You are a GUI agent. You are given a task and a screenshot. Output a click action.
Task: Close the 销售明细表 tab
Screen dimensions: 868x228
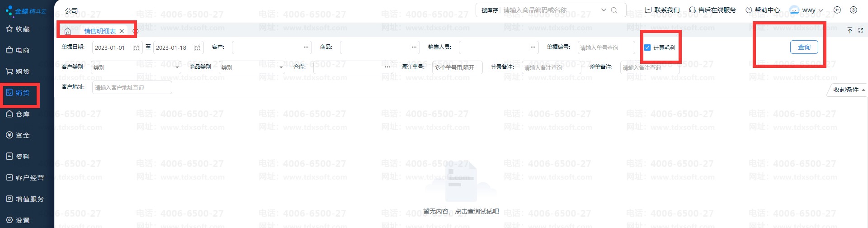(x=122, y=31)
